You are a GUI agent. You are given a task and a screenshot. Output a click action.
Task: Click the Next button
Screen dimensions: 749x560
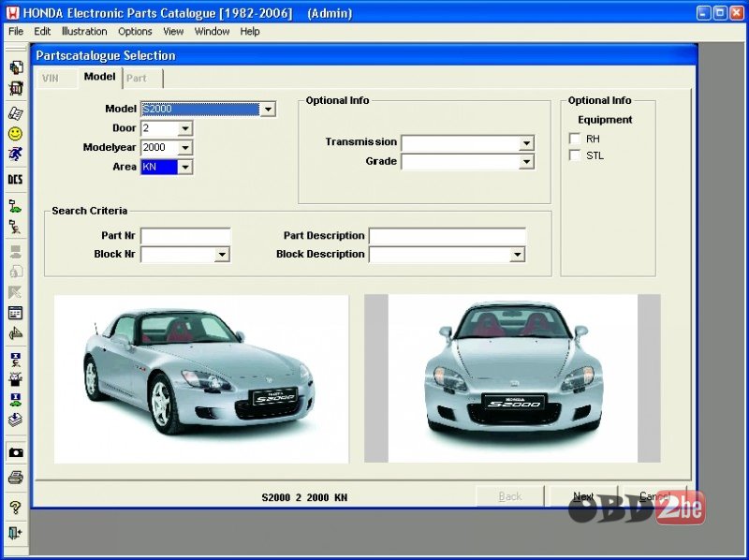coord(583,496)
